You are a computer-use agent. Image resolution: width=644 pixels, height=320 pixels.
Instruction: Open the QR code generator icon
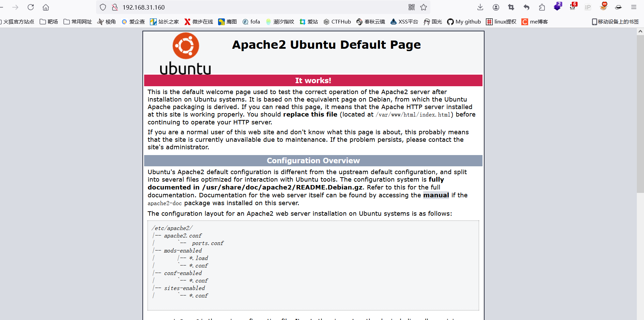412,7
